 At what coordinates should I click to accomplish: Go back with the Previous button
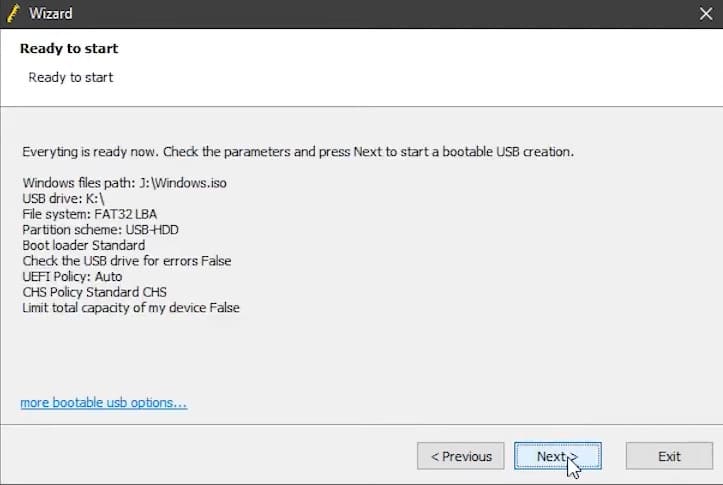[461, 456]
